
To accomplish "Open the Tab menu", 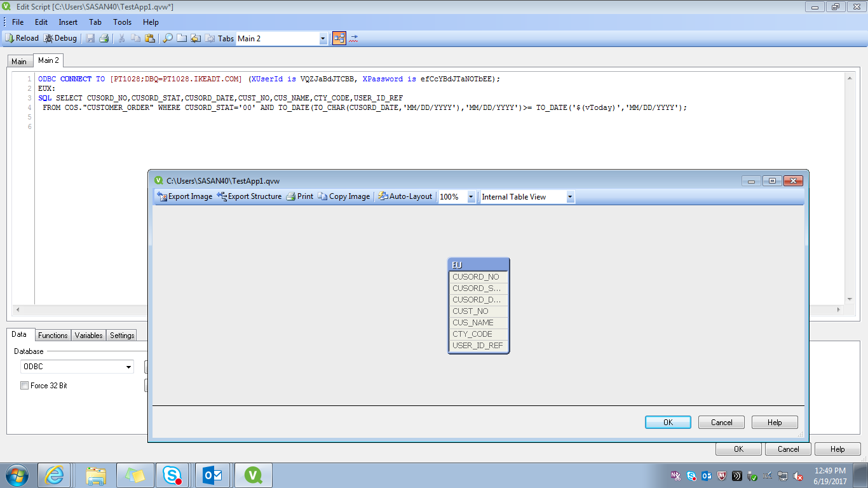I will point(95,22).
